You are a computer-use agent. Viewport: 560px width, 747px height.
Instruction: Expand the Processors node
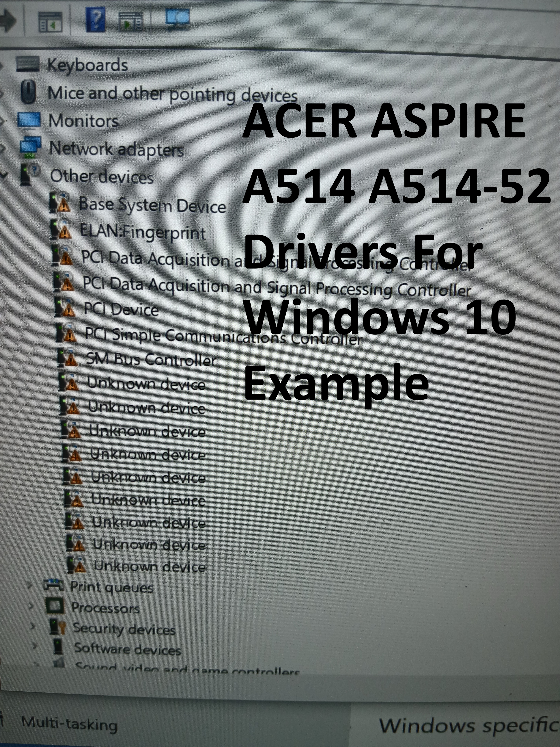(31, 606)
